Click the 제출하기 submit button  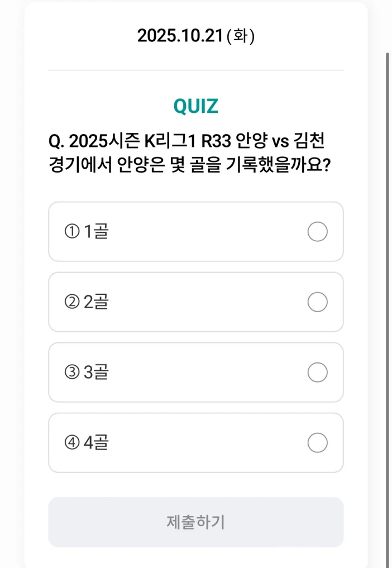coord(195,522)
